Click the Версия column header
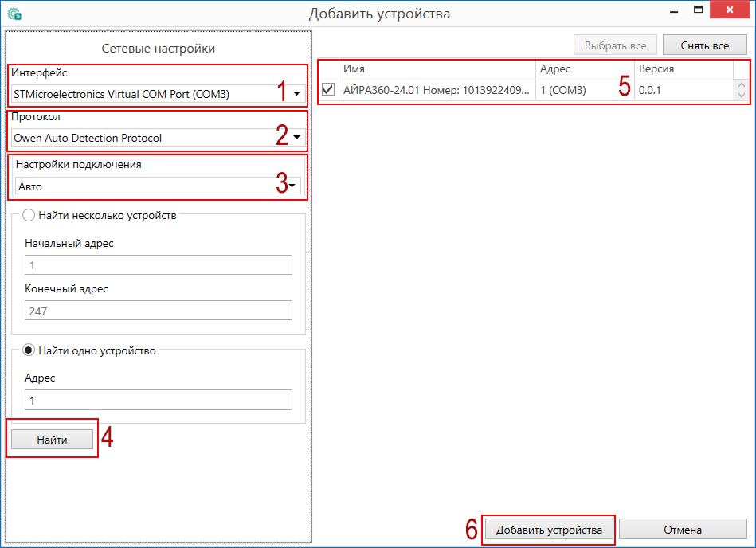The height and width of the screenshot is (548, 756). (681, 69)
